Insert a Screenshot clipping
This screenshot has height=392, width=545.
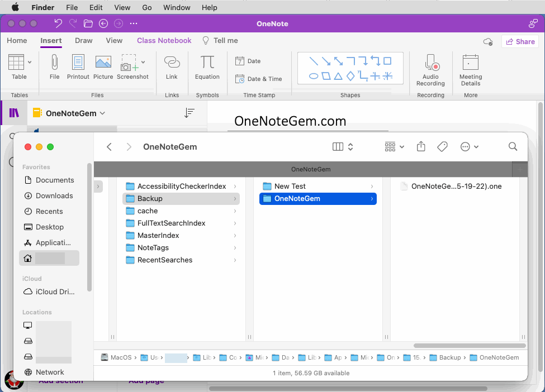[132, 66]
